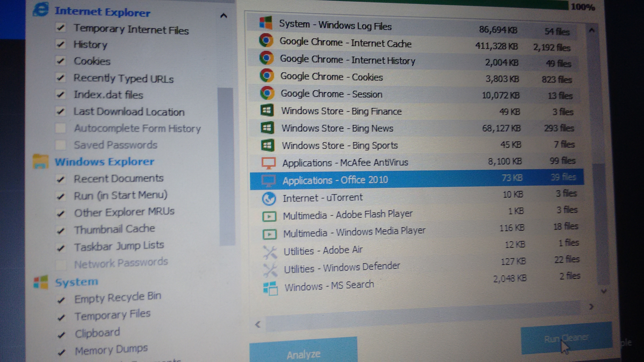This screenshot has height=362, width=644.
Task: Click monitor icon for Office 2010
Action: pyautogui.click(x=269, y=180)
